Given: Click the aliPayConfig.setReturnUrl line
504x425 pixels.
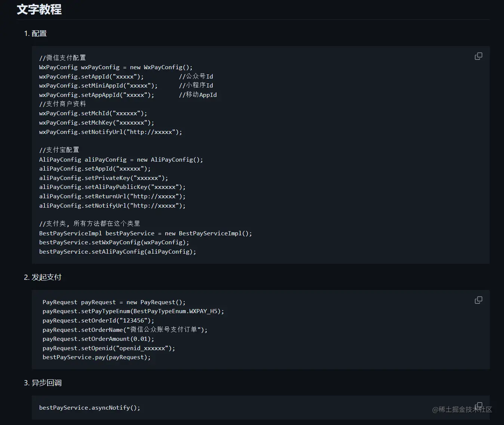Looking at the screenshot, I should (112, 196).
